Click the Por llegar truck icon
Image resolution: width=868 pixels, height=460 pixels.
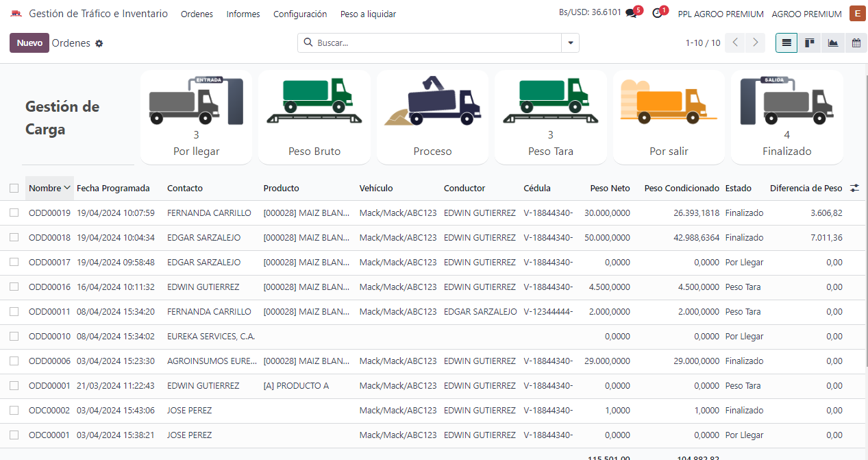pyautogui.click(x=195, y=101)
